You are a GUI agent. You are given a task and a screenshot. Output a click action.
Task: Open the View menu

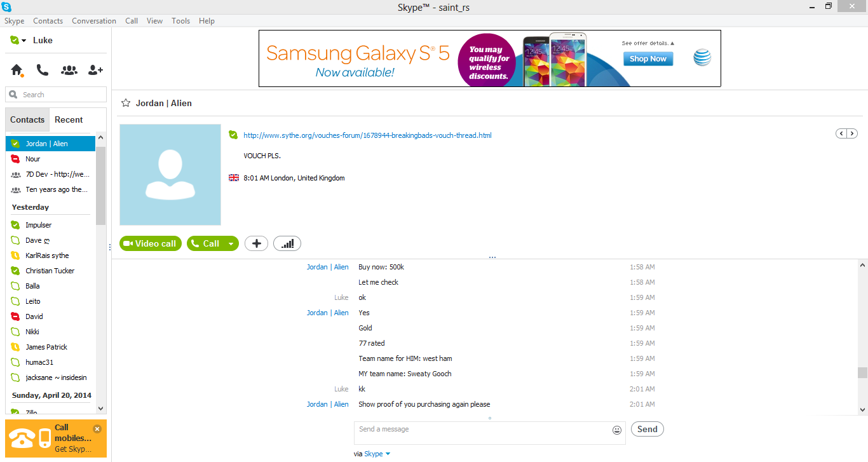pyautogui.click(x=155, y=21)
